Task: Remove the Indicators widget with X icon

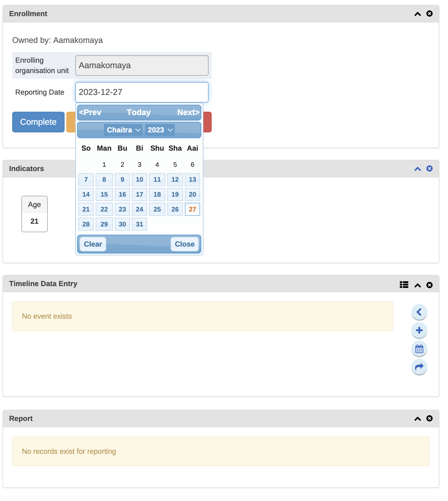Action: pos(429,169)
